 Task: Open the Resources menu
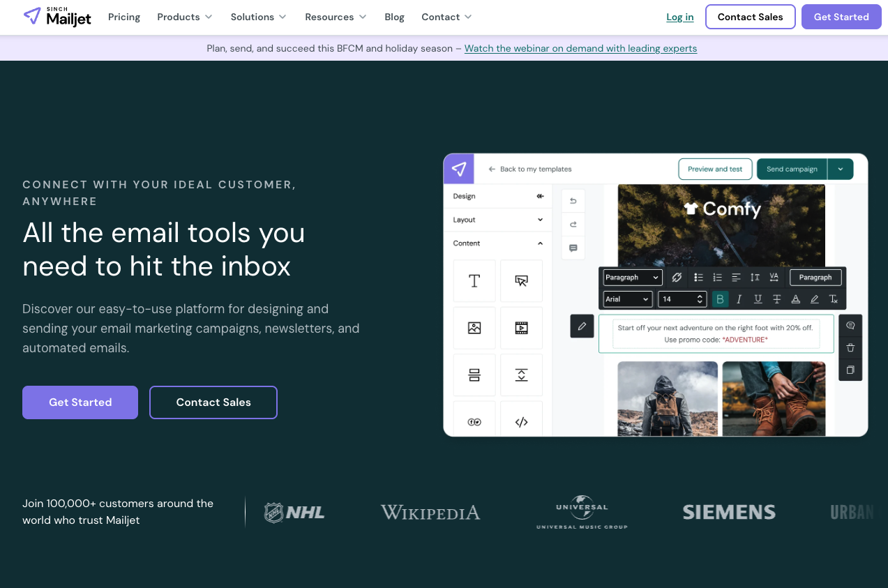[336, 17]
